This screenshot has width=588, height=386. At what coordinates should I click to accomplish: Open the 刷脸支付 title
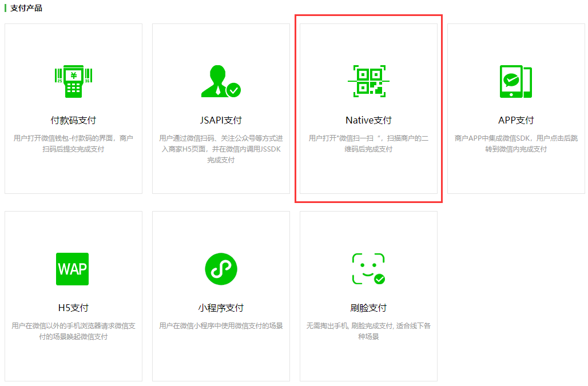tap(368, 308)
